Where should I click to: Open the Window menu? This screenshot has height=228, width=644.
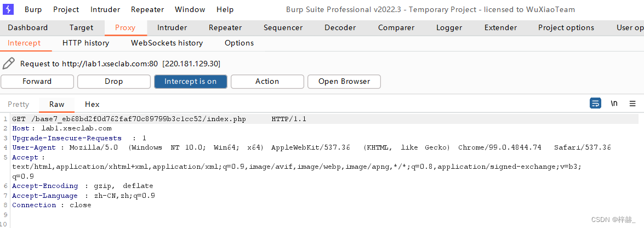[x=190, y=9]
